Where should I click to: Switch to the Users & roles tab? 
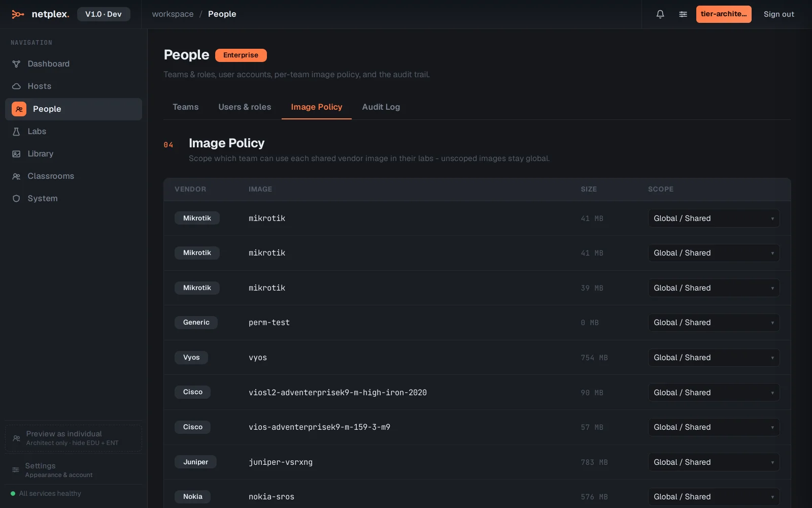click(245, 107)
